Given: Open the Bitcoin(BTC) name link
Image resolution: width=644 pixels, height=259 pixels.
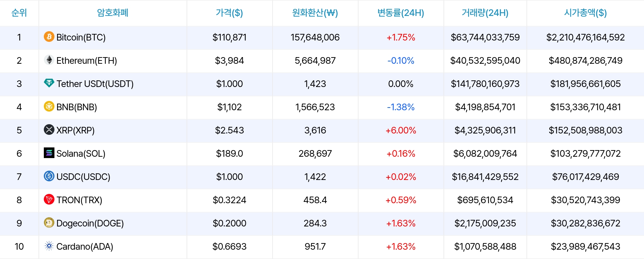Looking at the screenshot, I should (81, 37).
